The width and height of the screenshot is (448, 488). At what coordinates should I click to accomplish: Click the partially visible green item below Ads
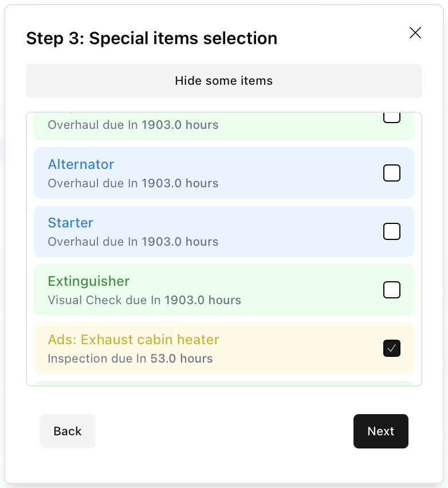[x=223, y=383]
